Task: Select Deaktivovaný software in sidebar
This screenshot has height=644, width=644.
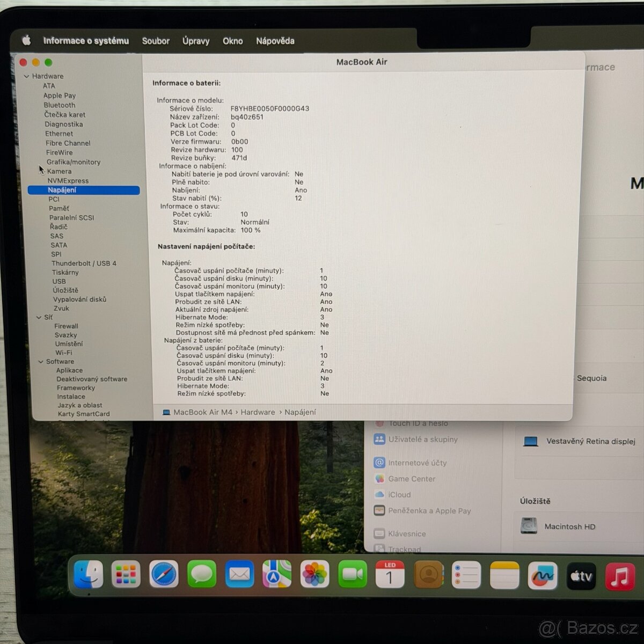Action: tap(92, 379)
